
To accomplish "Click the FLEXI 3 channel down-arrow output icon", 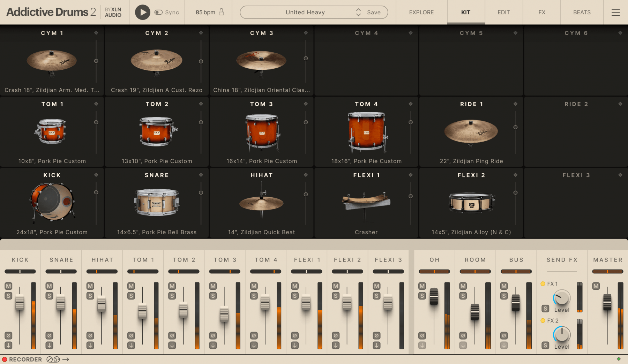I will pos(376,345).
